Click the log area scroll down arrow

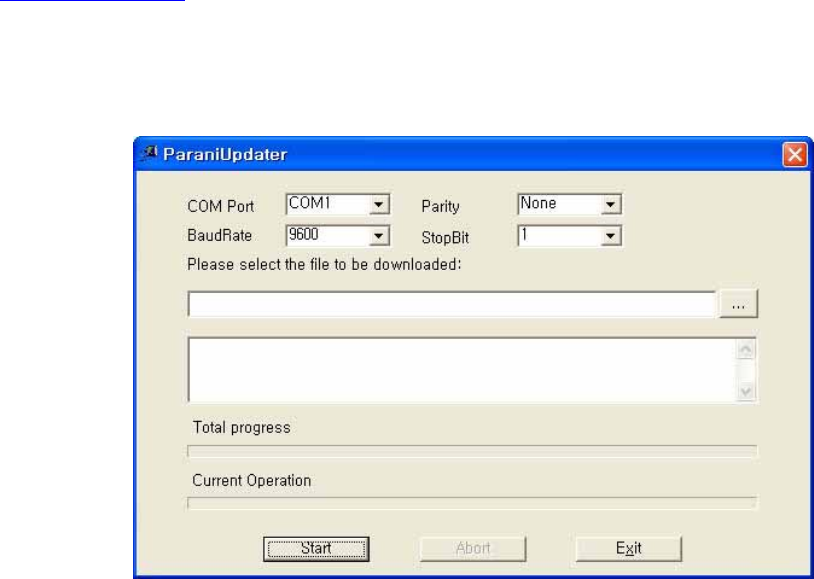(x=746, y=391)
